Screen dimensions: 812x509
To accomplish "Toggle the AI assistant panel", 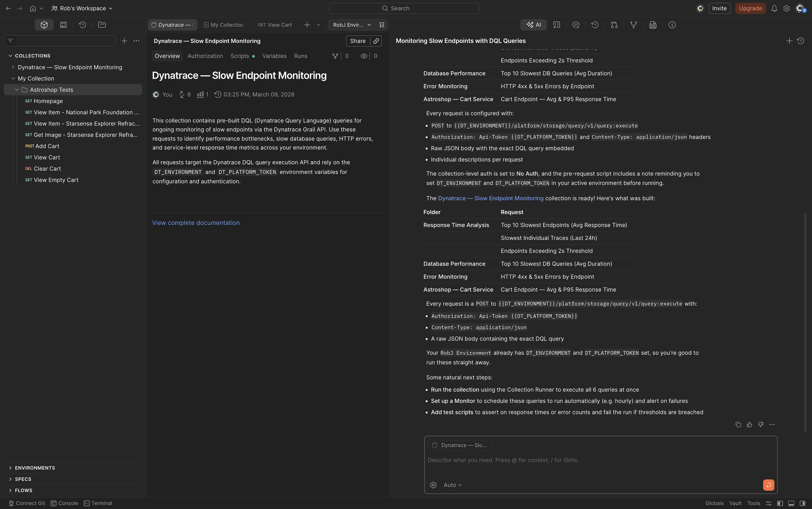I will [533, 25].
